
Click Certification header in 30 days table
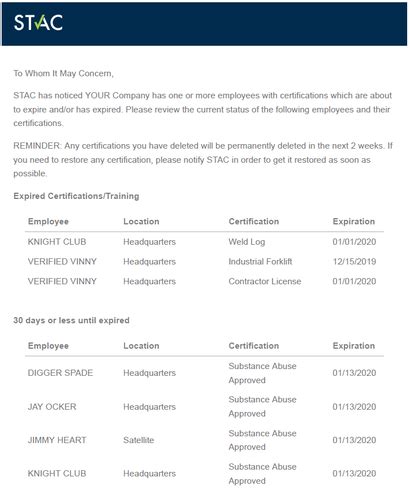(x=254, y=346)
